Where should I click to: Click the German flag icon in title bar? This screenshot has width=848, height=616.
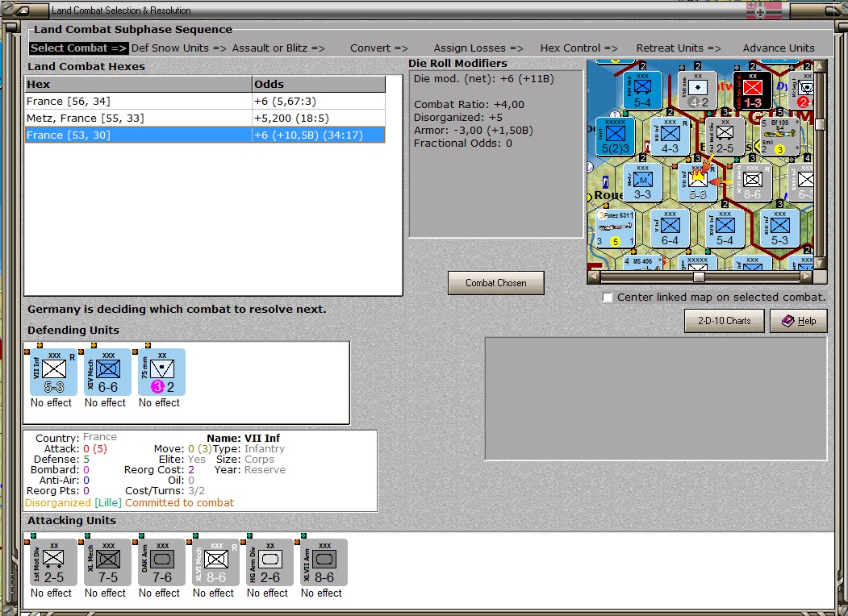[763, 10]
